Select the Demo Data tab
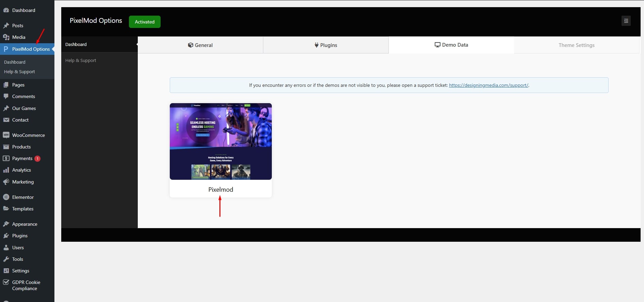Image resolution: width=644 pixels, height=302 pixels. tap(451, 45)
